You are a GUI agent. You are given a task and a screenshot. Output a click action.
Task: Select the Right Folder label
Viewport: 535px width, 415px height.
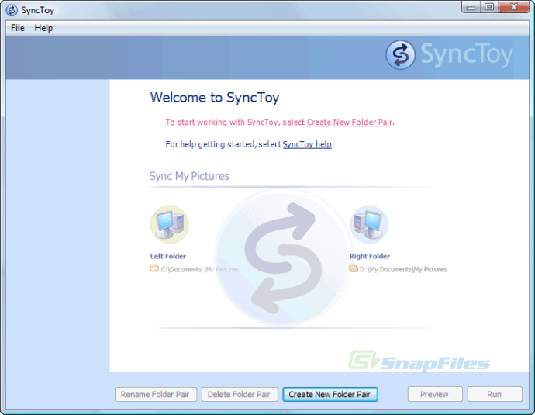370,256
